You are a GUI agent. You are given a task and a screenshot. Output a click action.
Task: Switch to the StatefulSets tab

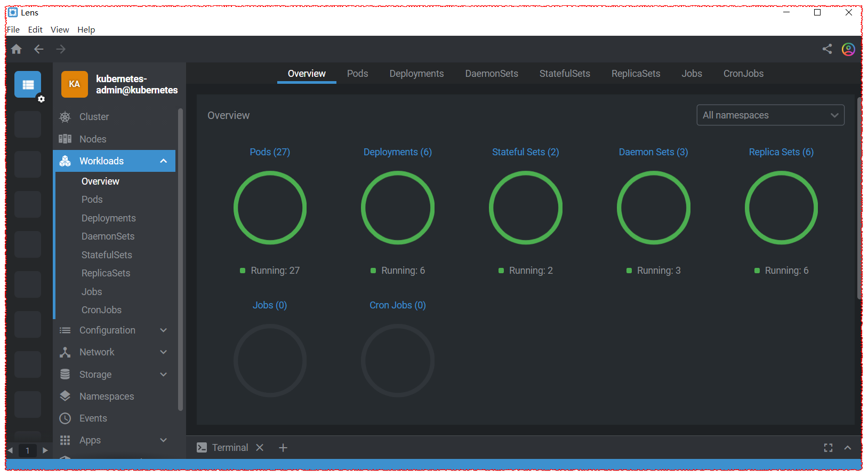[565, 74]
